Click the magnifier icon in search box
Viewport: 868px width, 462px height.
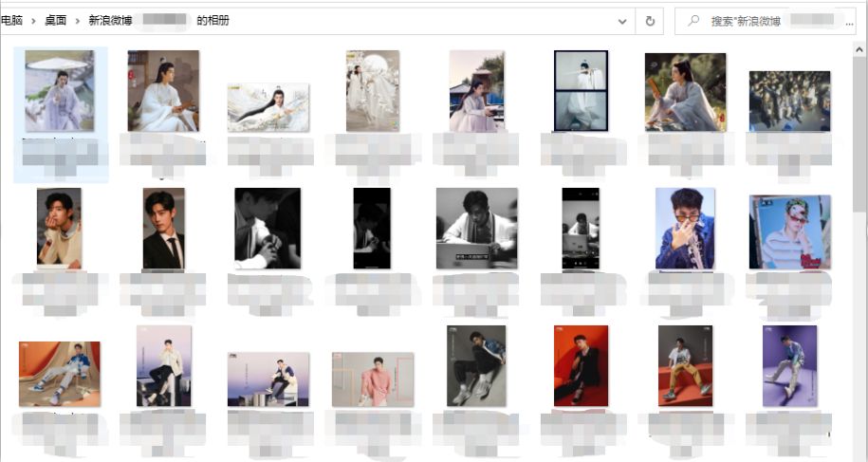(693, 21)
